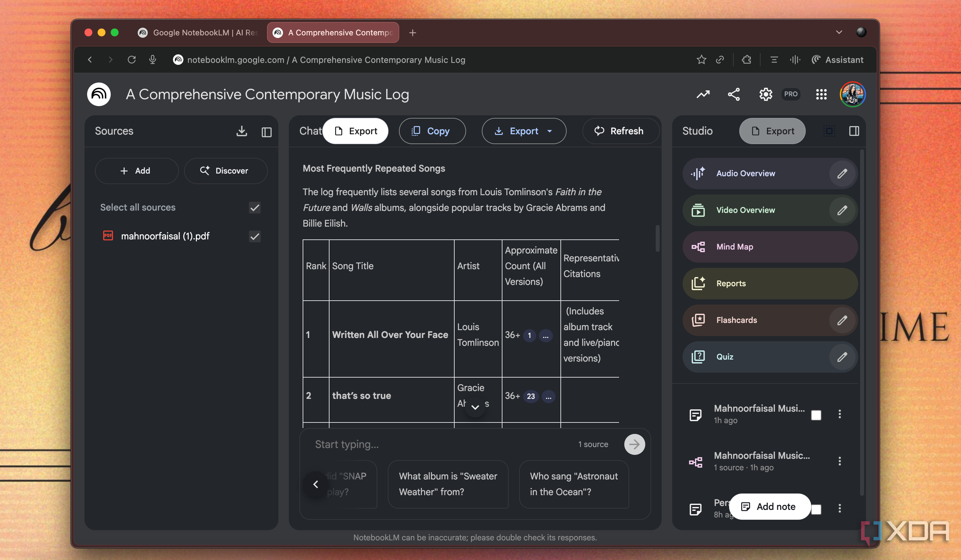Uncheck the mahnoorfaisal (1).pdf source checkbox
The width and height of the screenshot is (961, 560).
pos(254,236)
